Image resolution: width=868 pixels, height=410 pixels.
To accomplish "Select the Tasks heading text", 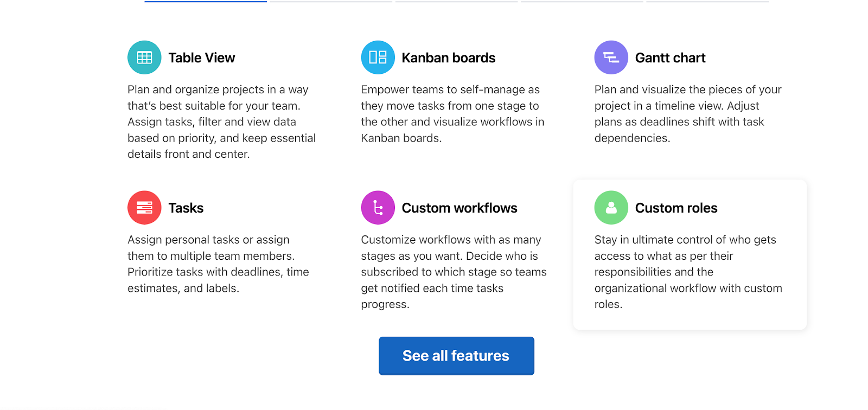I will [x=186, y=208].
